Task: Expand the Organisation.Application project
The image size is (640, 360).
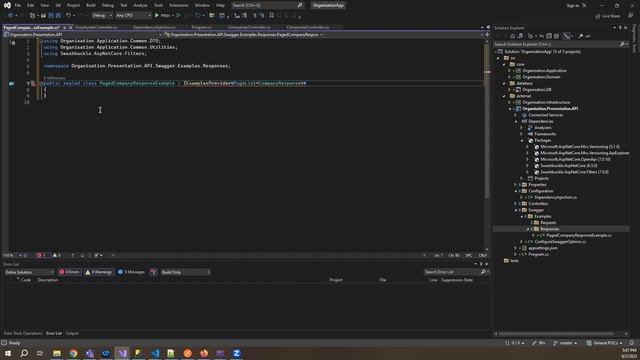Action: point(509,71)
